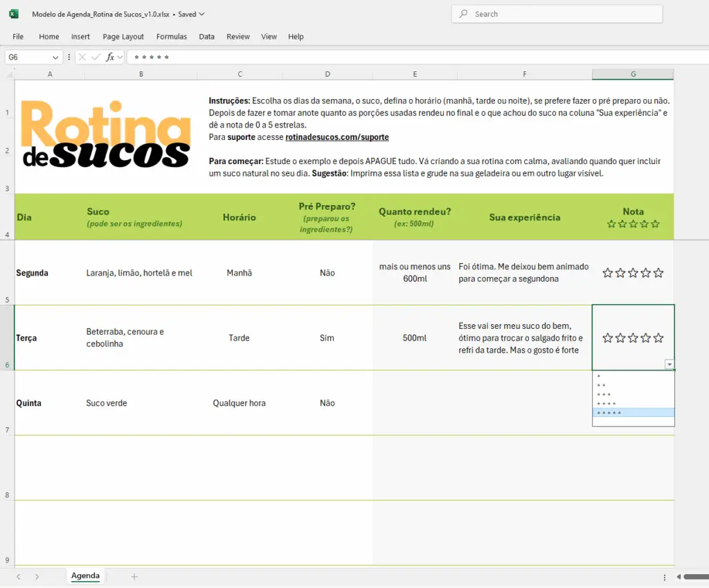
Task: Open the Insert ribbon tab
Action: pyautogui.click(x=80, y=37)
